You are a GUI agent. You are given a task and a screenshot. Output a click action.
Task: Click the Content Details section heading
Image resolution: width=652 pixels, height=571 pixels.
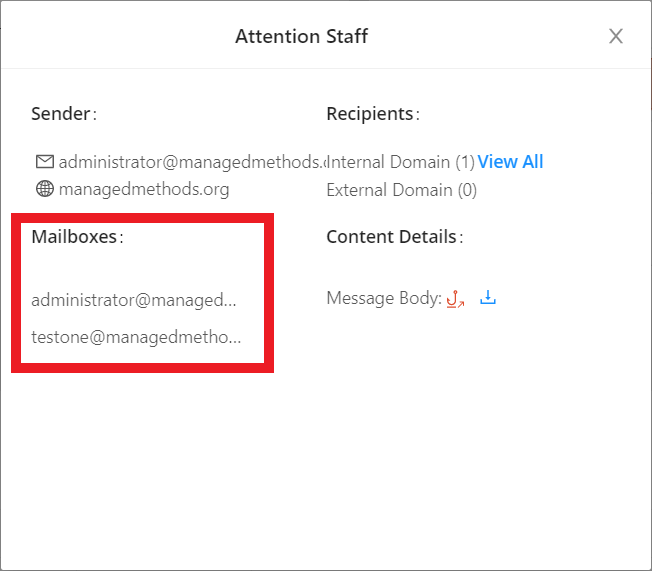[393, 237]
